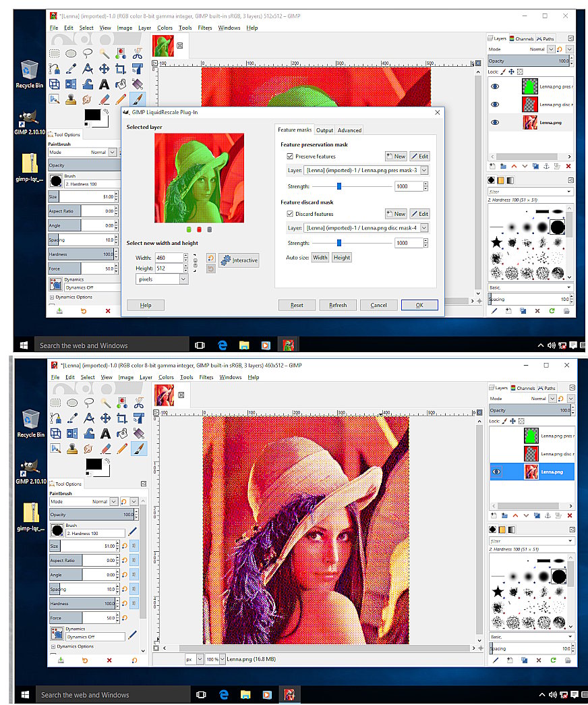Switch to Output tab in LiquidRescale dialog

324,130
